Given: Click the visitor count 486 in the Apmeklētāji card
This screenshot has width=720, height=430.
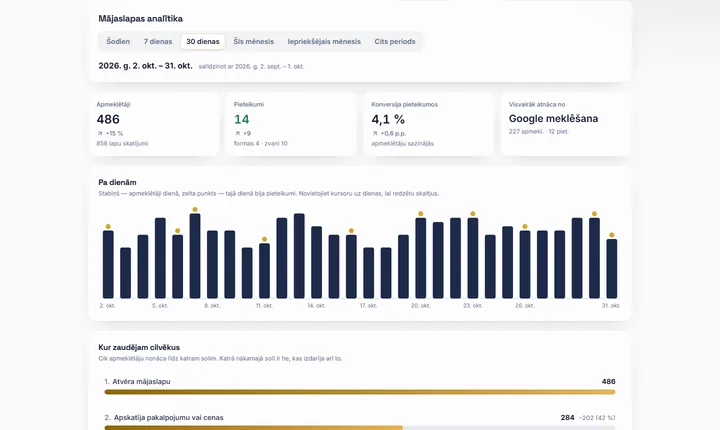Looking at the screenshot, I should point(108,119).
